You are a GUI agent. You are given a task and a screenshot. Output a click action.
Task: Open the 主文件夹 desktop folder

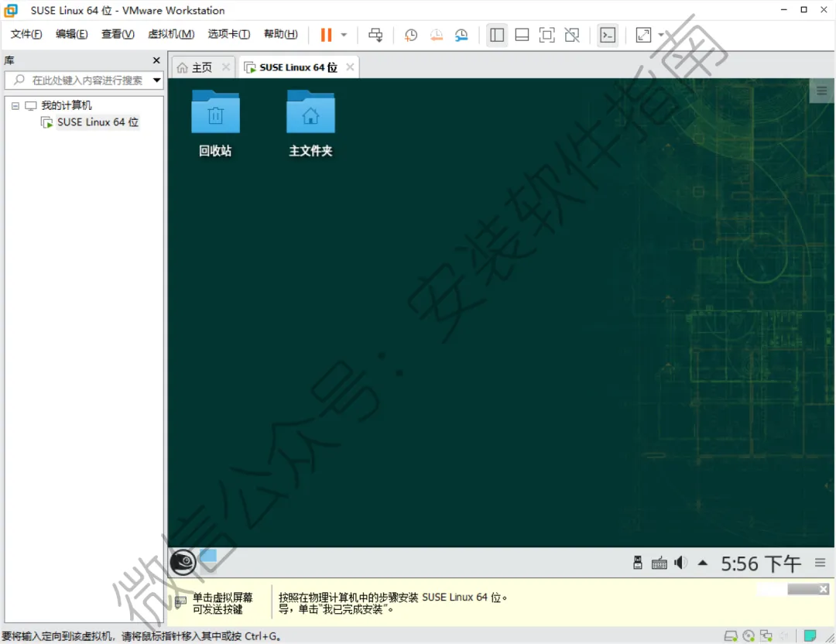[x=311, y=124]
